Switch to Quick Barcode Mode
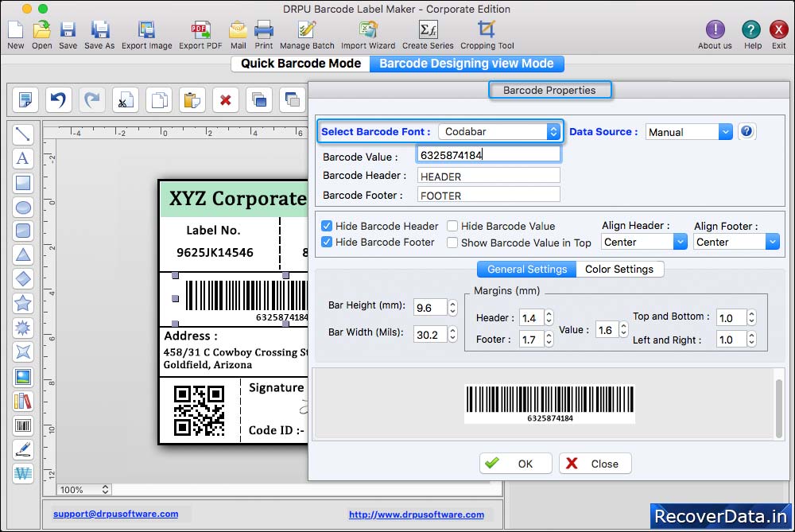 coord(301,64)
